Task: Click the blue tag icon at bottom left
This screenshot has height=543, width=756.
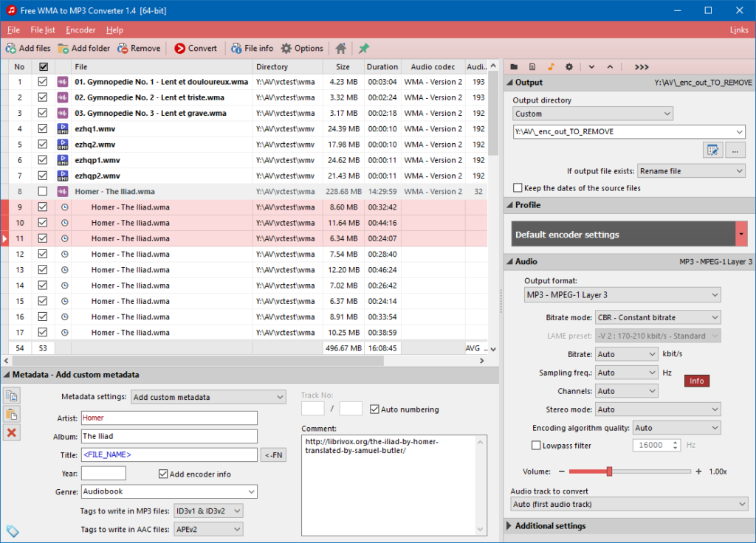Action: coord(13,531)
